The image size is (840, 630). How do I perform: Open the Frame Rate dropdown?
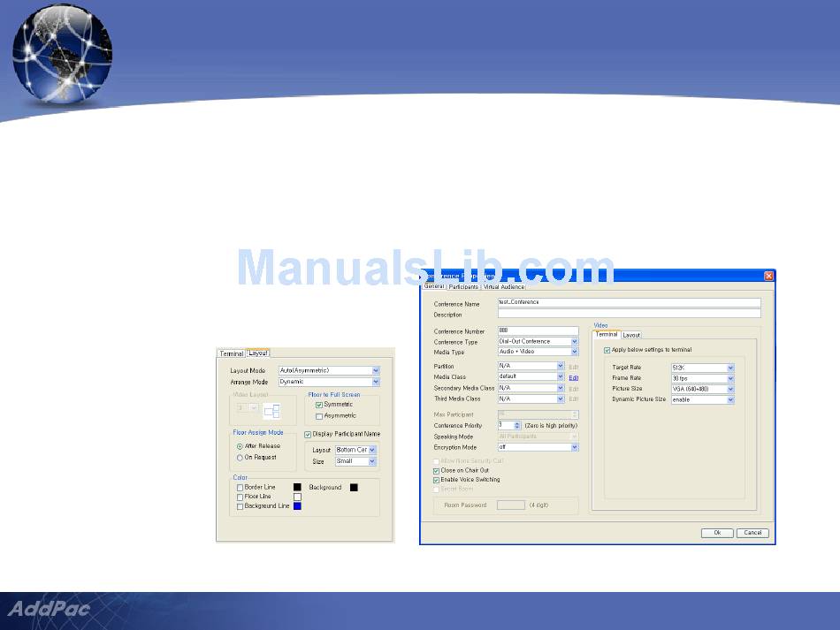(x=703, y=378)
